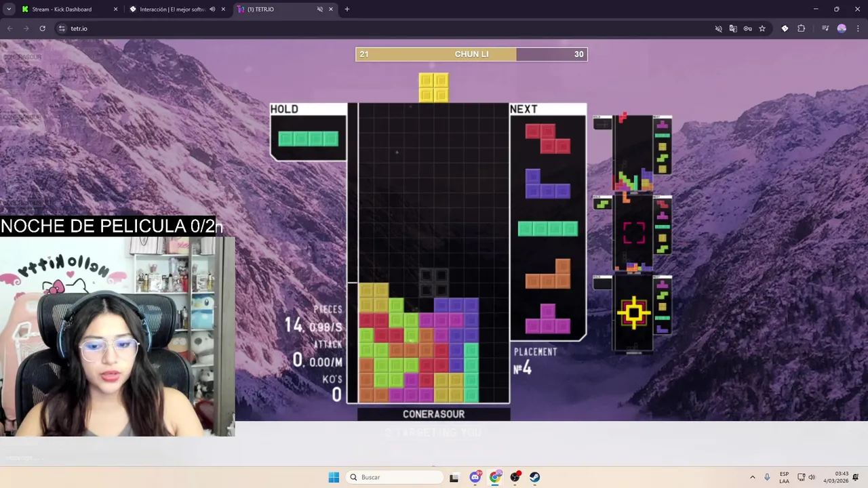Select the (1) TETR.IO browser tab

pyautogui.click(x=260, y=9)
